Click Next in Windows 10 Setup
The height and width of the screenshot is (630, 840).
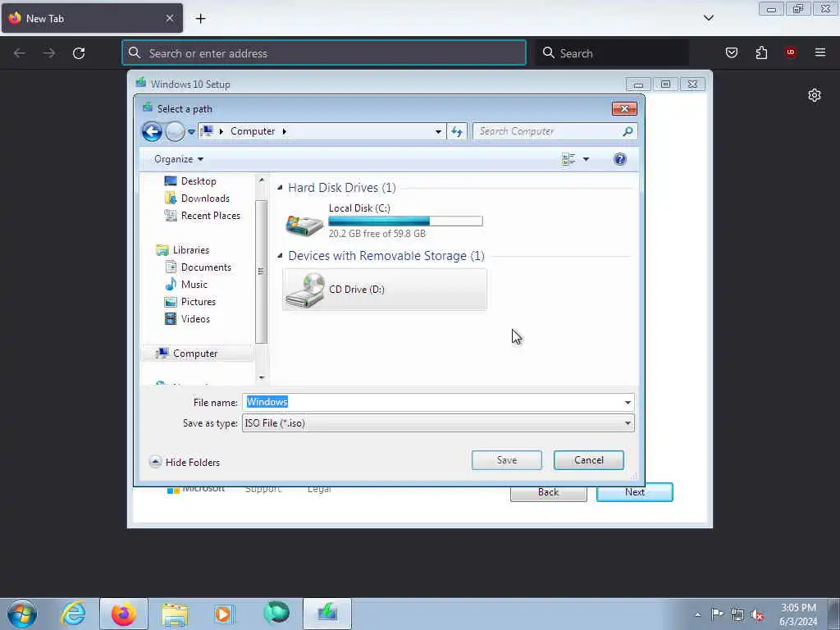pyautogui.click(x=634, y=492)
